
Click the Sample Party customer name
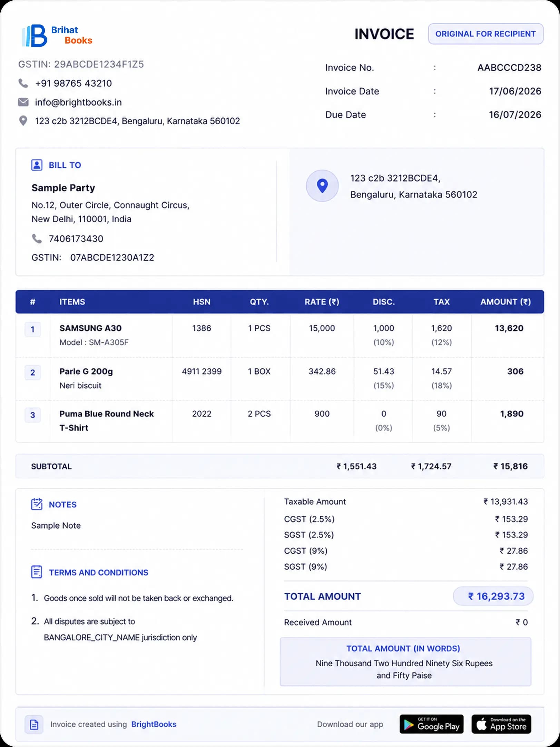point(63,188)
